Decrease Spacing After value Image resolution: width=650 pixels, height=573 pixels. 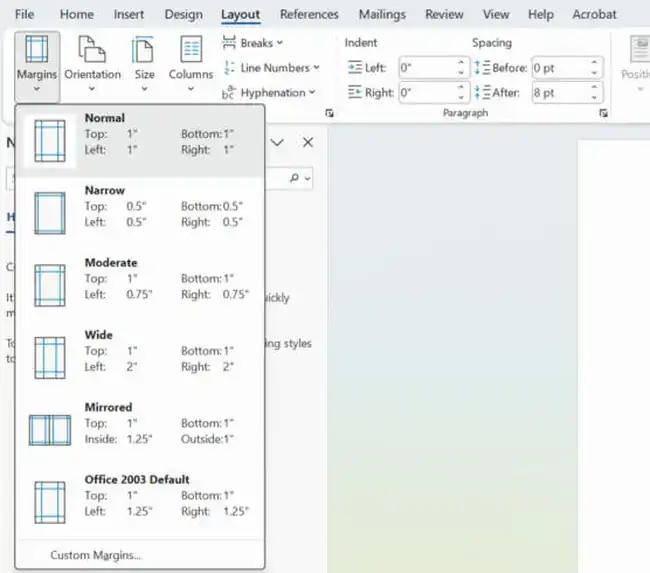pyautogui.click(x=594, y=98)
